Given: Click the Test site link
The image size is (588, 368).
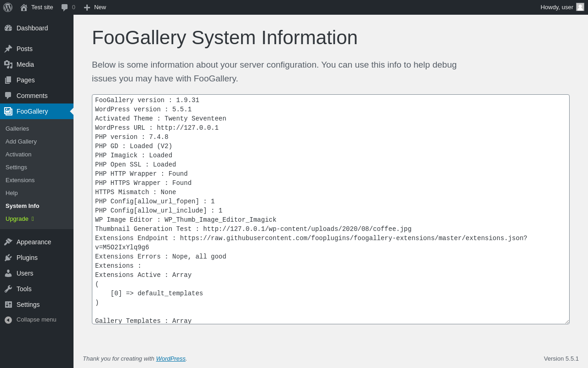Looking at the screenshot, I should [x=42, y=7].
